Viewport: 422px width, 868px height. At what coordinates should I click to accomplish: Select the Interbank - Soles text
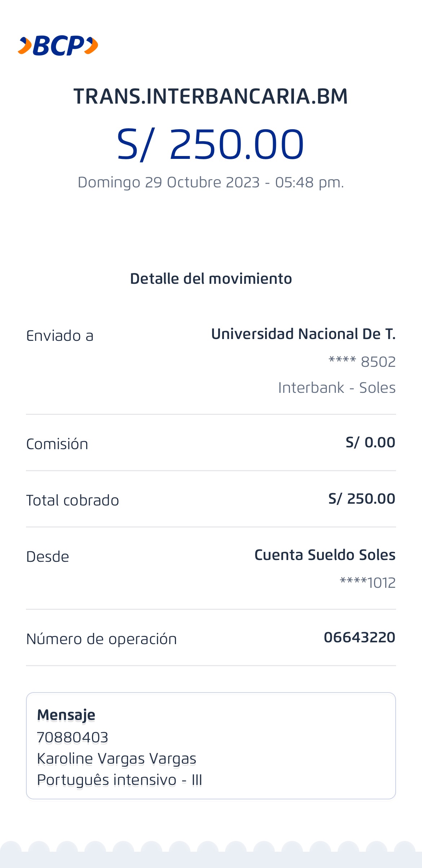337,388
